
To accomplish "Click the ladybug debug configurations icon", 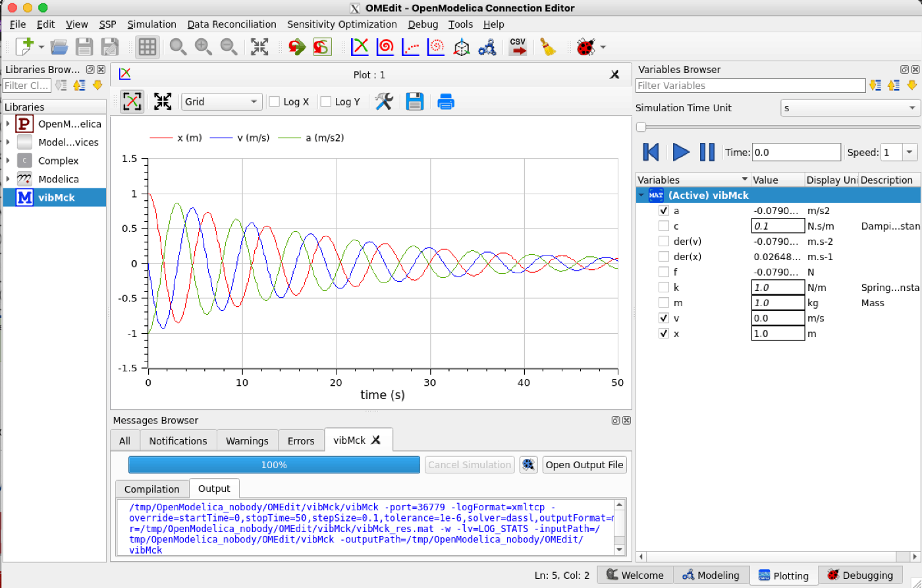I will tap(584, 47).
